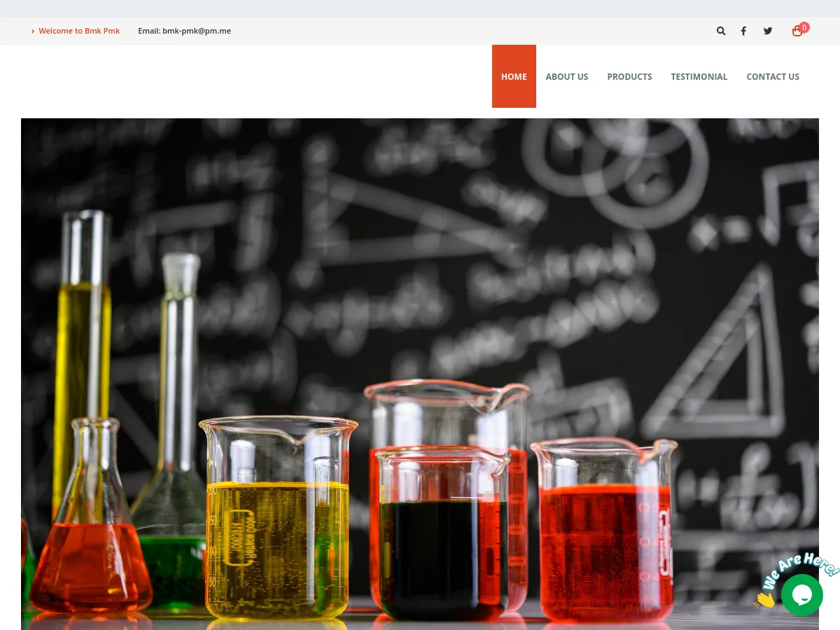View the shopping cart icon
The height and width of the screenshot is (630, 840).
point(797,31)
